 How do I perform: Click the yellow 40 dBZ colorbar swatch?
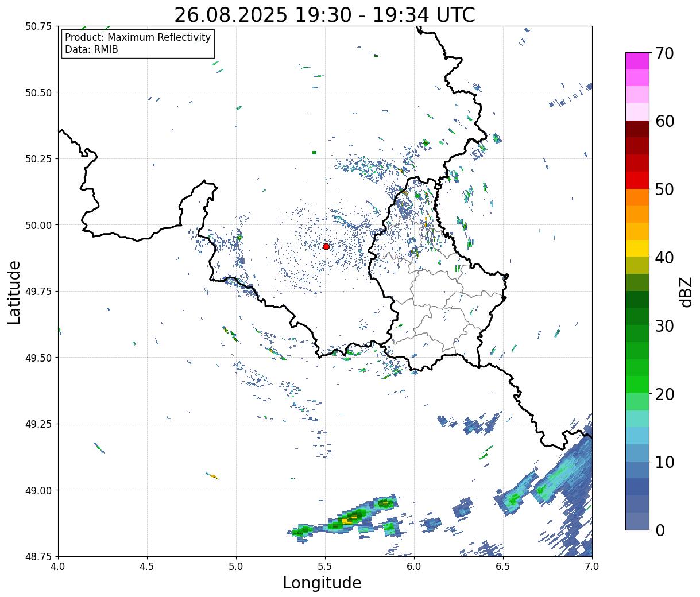(637, 248)
